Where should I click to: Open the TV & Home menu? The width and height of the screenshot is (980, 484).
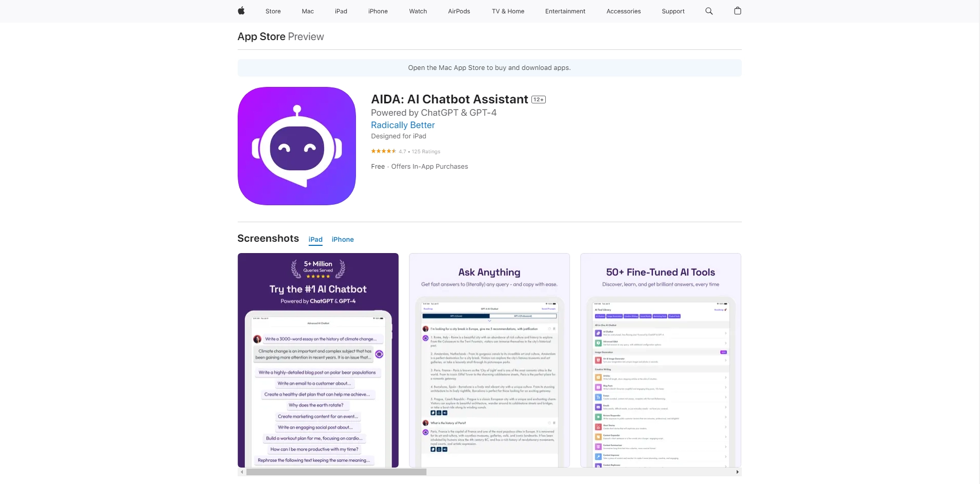[x=508, y=11]
